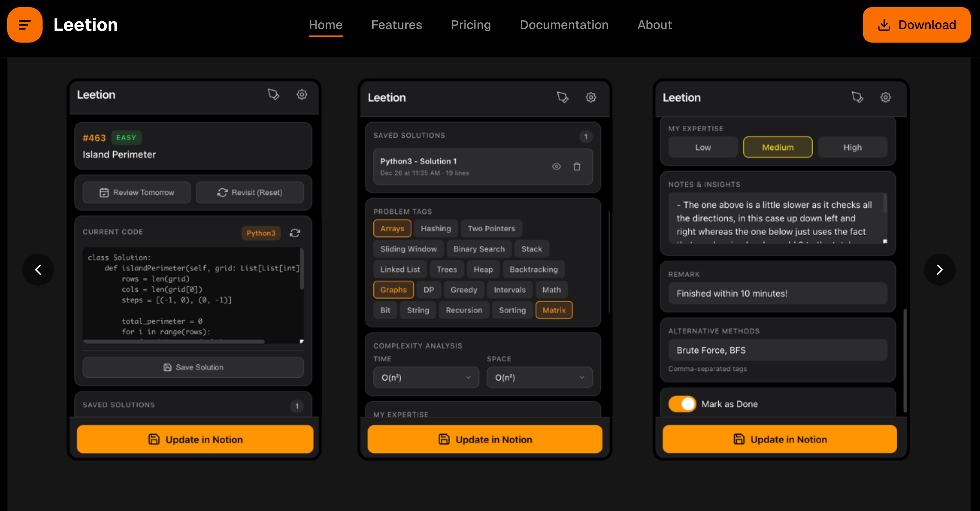This screenshot has width=980, height=511.
Task: Toggle the Hashing problem tag
Action: pyautogui.click(x=436, y=228)
